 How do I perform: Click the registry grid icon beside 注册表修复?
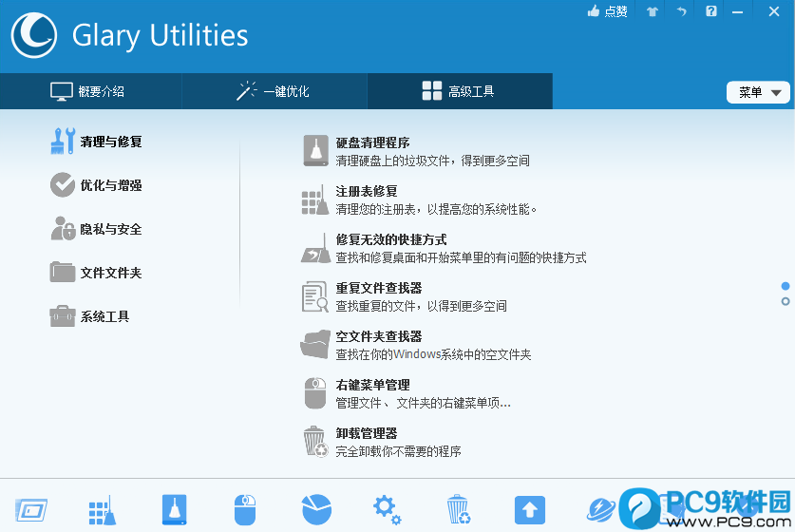pyautogui.click(x=315, y=199)
